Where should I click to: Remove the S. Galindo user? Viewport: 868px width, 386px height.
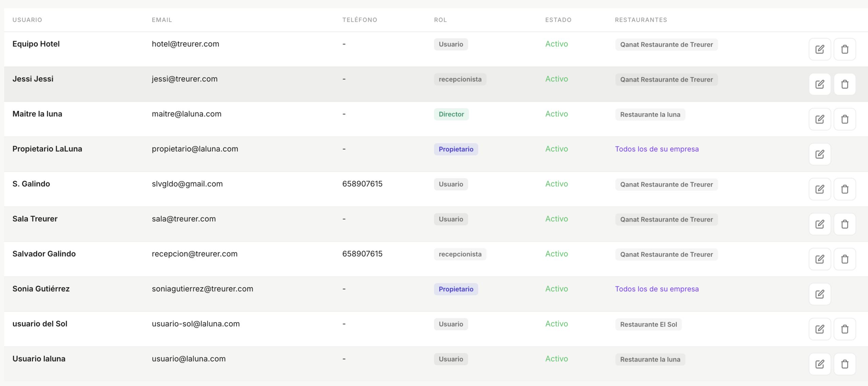coord(845,189)
